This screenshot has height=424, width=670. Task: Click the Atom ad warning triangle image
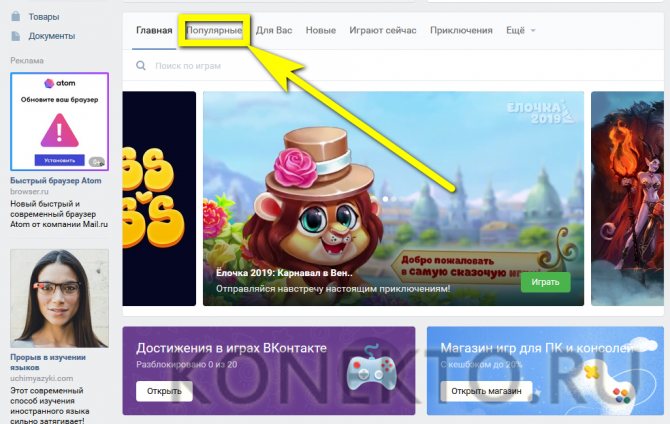point(59,130)
